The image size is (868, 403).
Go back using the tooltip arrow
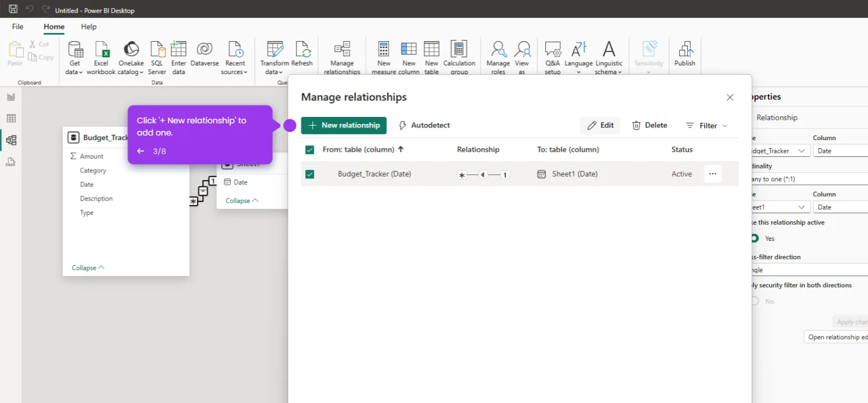point(141,151)
